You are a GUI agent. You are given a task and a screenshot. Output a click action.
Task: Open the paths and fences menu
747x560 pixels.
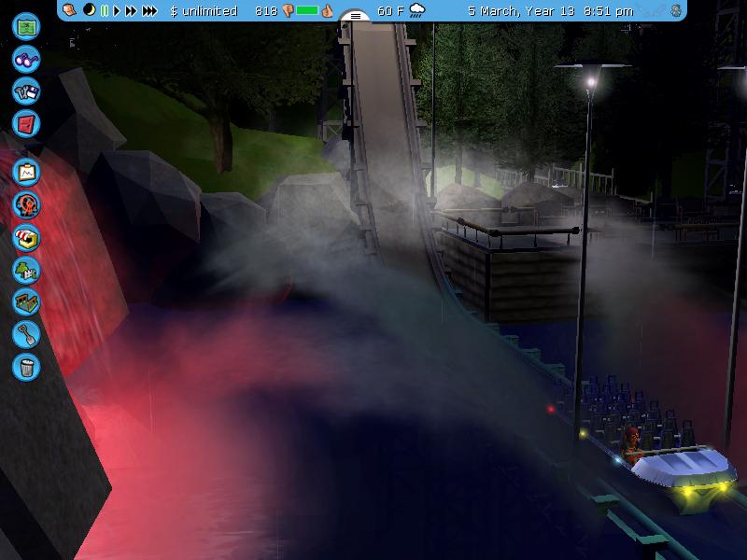(x=26, y=302)
